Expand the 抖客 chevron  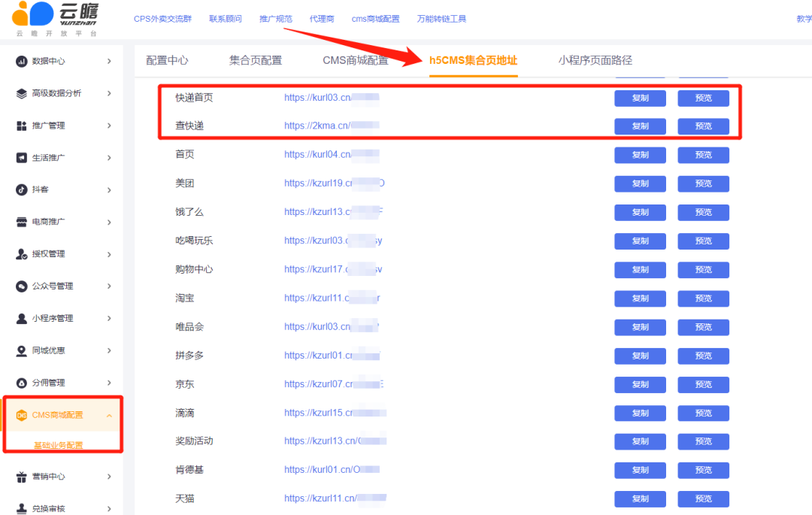[x=109, y=190]
